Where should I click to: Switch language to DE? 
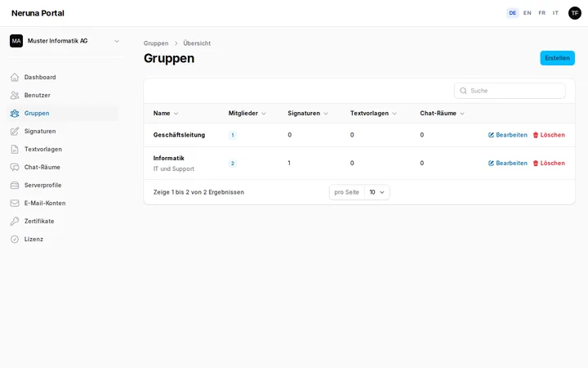pyautogui.click(x=512, y=13)
